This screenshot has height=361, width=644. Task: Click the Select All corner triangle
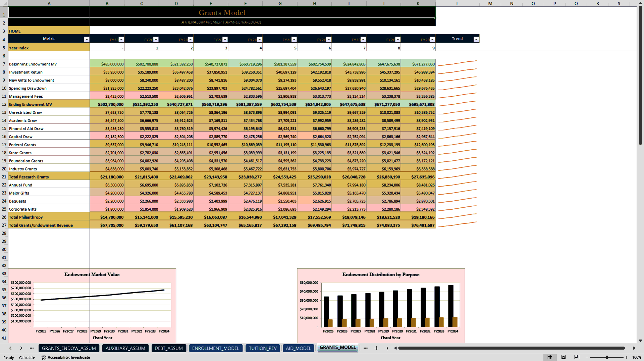[4, 3]
